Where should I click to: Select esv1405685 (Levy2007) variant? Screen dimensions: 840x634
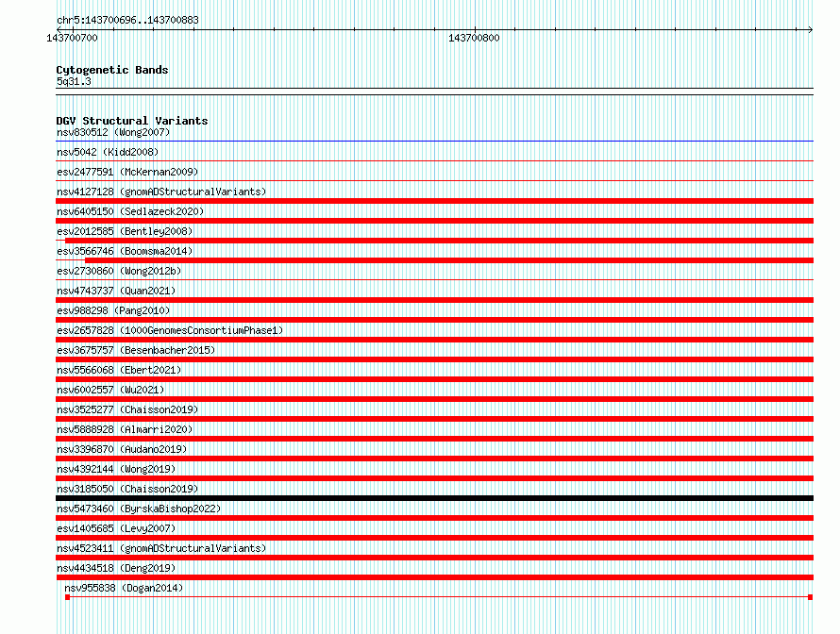[116, 528]
